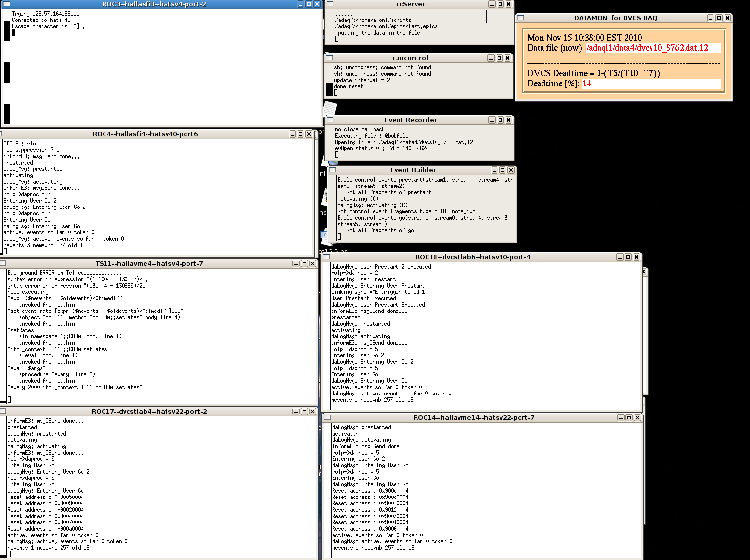Click the red data file path field in DATAMON

653,48
